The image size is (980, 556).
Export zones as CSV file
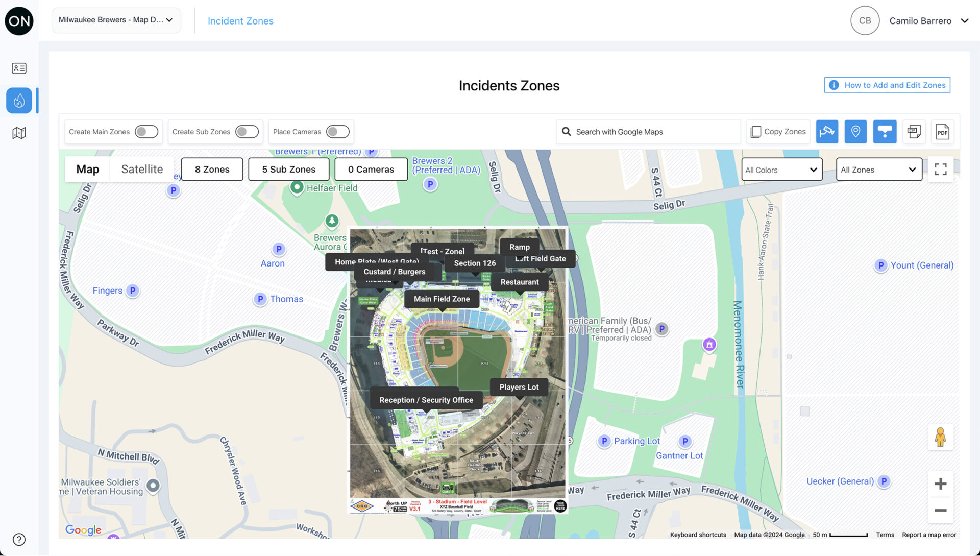[914, 132]
